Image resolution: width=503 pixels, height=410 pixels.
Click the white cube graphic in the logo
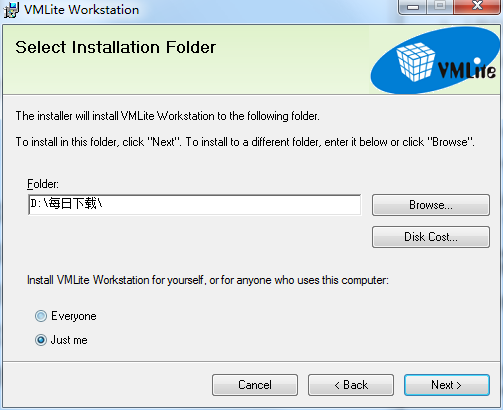[x=416, y=62]
